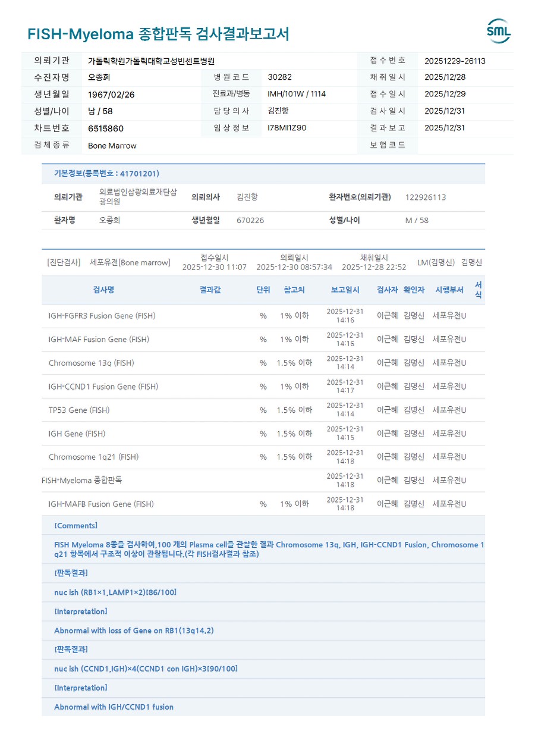The image size is (535, 756).
Task: Click the SML logo icon
Action: click(498, 31)
